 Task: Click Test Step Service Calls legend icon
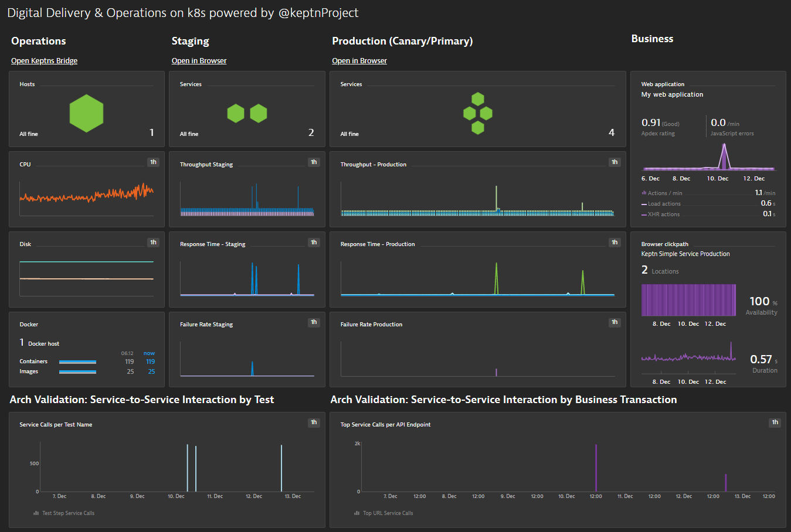click(x=36, y=513)
